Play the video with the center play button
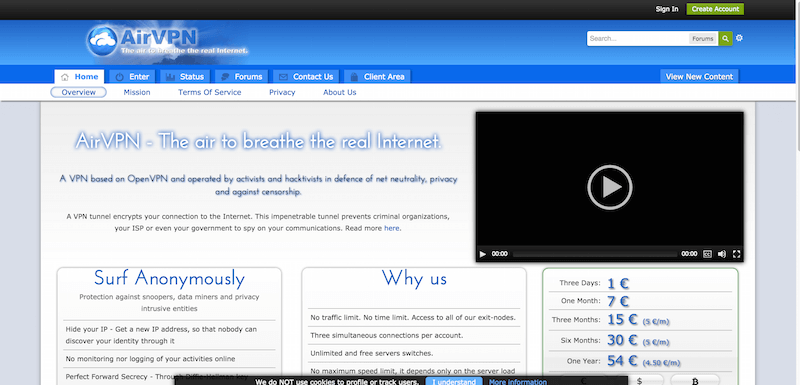The width and height of the screenshot is (800, 385). (610, 187)
